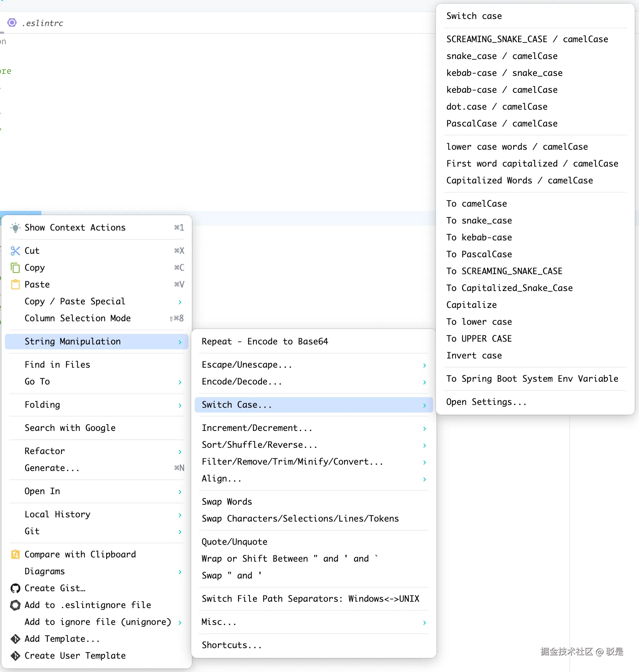This screenshot has width=639, height=672.
Task: Open the Sort/Shuffle/Reverse submenu
Action: pyautogui.click(x=259, y=445)
